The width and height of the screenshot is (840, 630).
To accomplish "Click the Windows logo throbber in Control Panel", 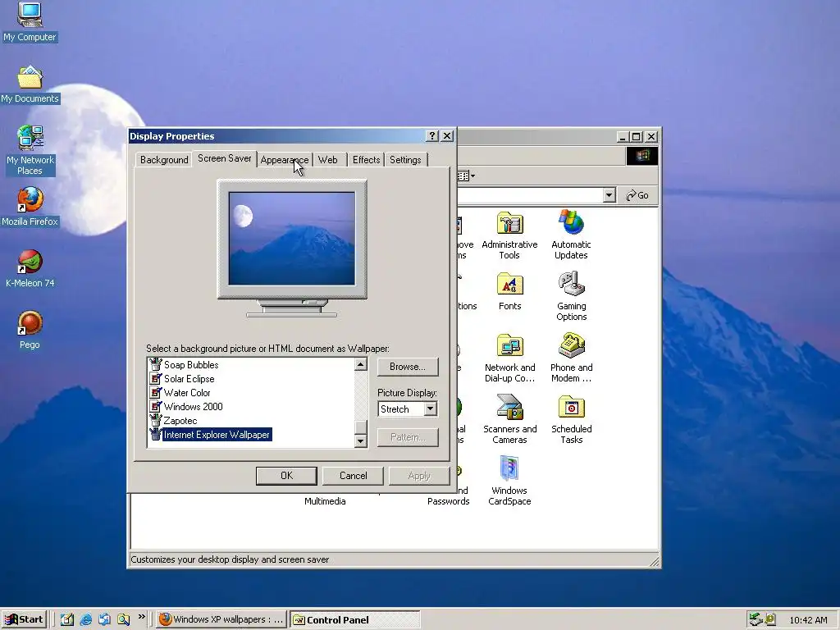I will (x=642, y=156).
